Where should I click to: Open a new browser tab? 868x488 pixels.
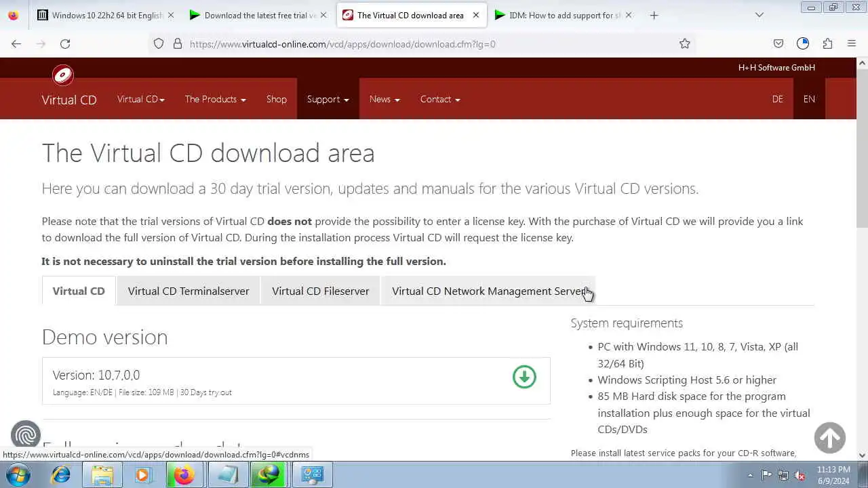(x=654, y=15)
